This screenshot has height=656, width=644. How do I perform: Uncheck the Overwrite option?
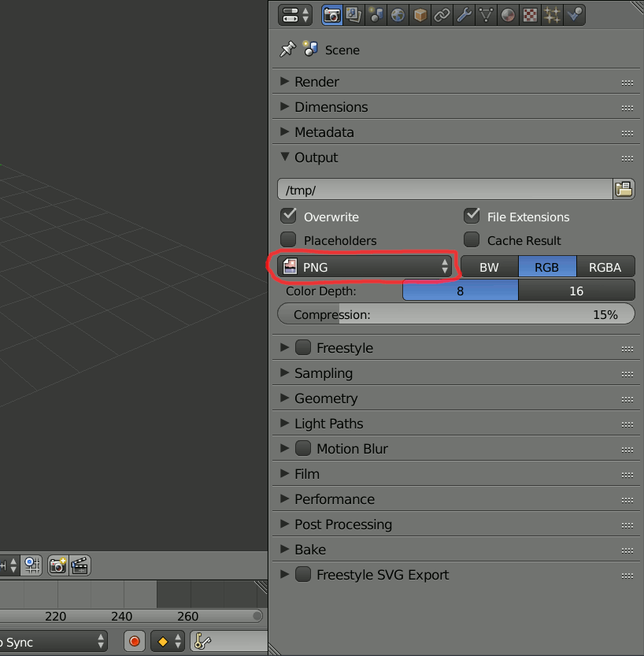(x=288, y=216)
